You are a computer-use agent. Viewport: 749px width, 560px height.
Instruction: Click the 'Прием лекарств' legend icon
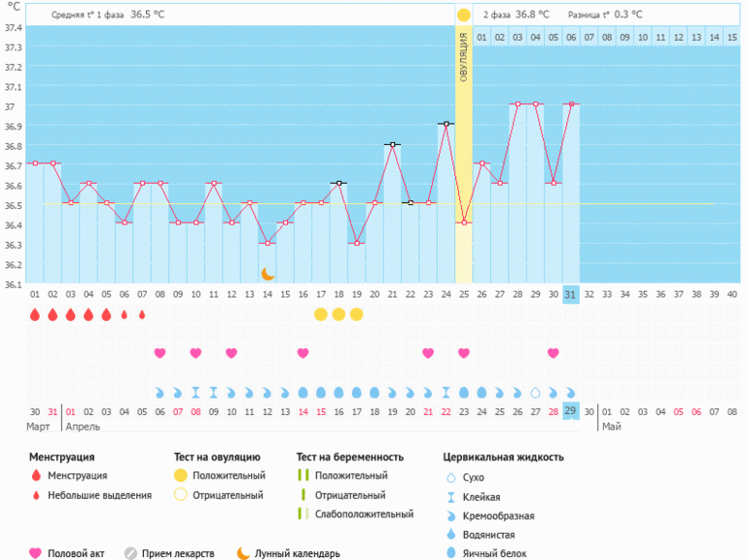tap(130, 553)
